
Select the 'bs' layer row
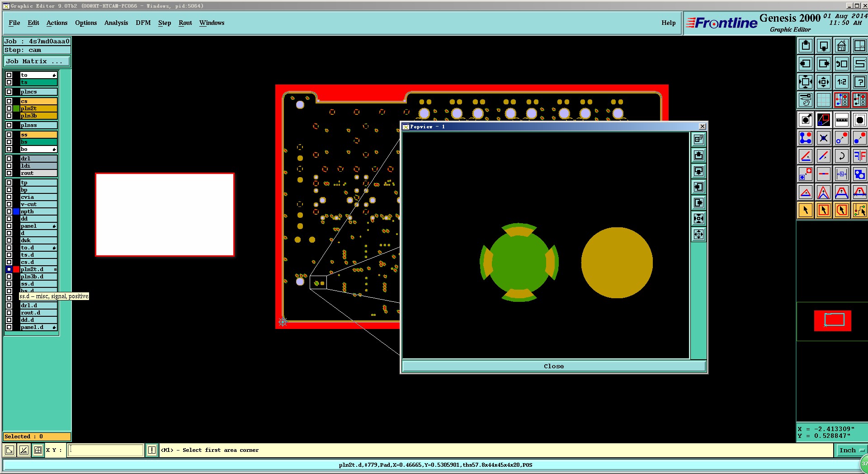coord(39,142)
